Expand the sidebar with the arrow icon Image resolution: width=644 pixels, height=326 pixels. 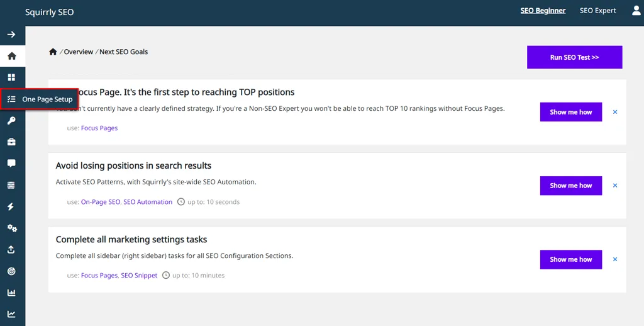pyautogui.click(x=11, y=35)
